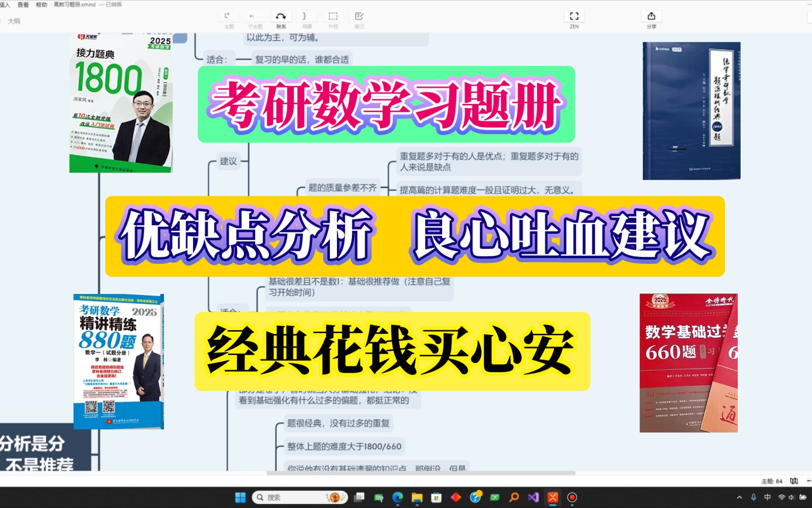Image resolution: width=812 pixels, height=508 pixels.
Task: Click the red 660题 book cover image
Action: (688, 363)
